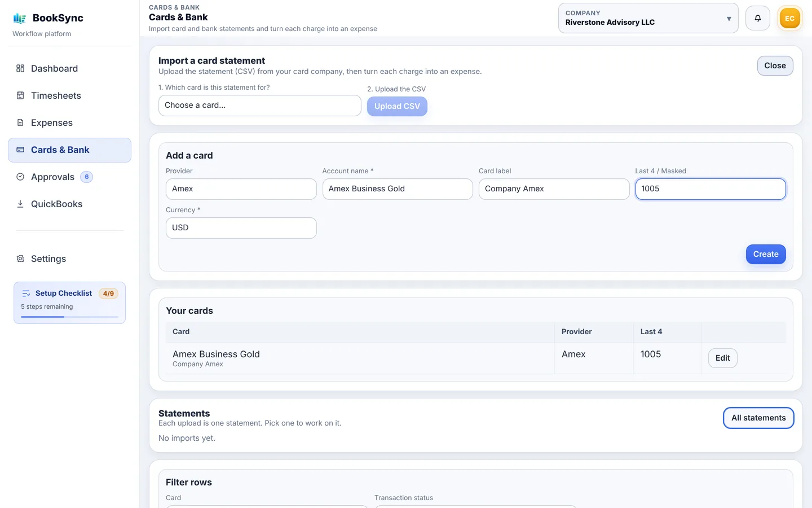The image size is (812, 508).
Task: Open Timesheets from the sidebar
Action: coord(69,95)
